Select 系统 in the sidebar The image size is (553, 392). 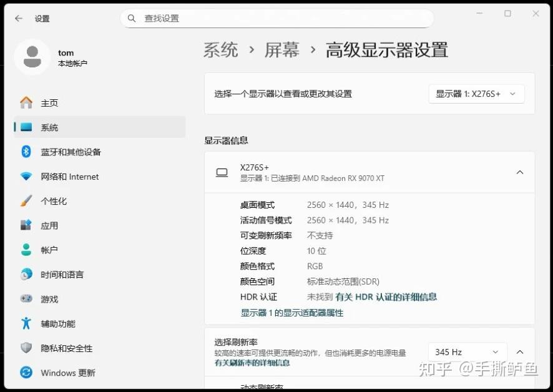[x=100, y=127]
